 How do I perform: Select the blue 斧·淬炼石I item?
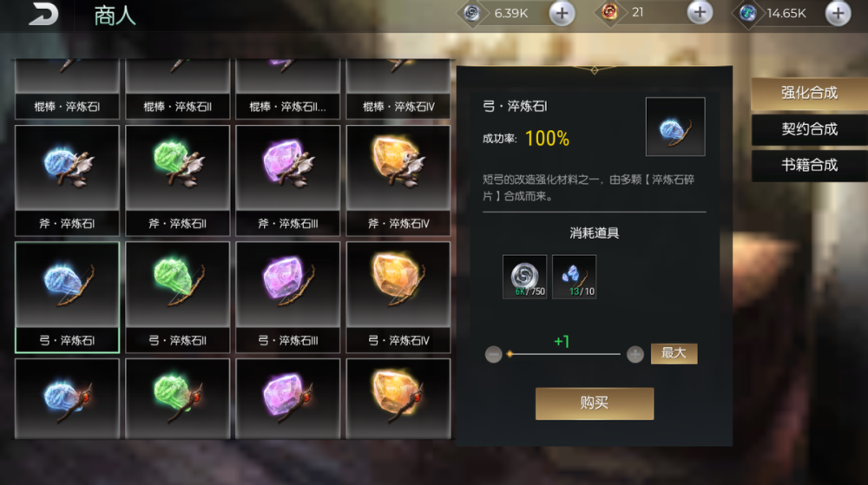click(67, 180)
